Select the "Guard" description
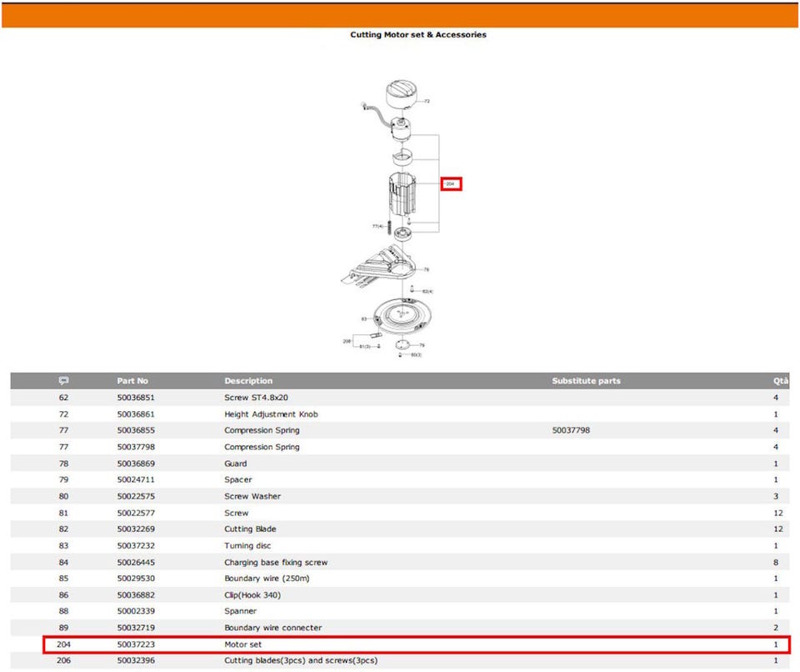 [x=236, y=464]
